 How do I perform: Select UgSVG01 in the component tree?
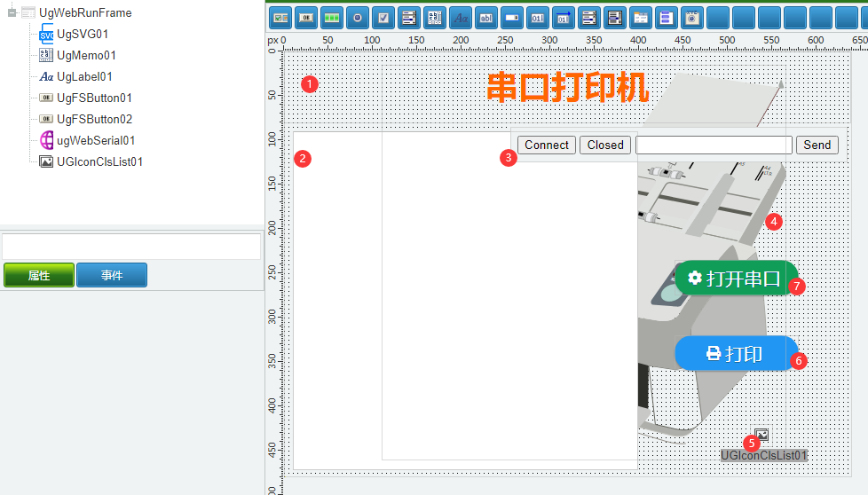(x=83, y=34)
